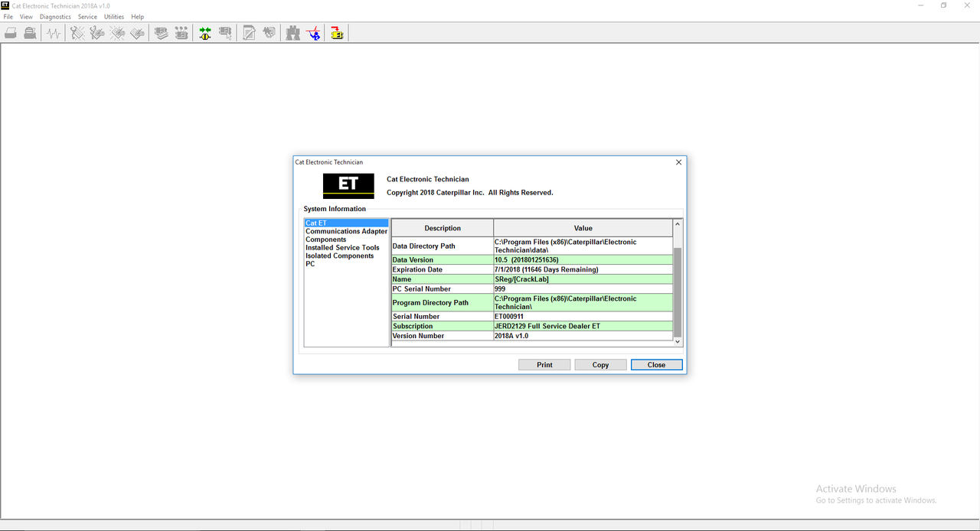The height and width of the screenshot is (531, 980).
Task: Click the Value column header
Action: 583,228
